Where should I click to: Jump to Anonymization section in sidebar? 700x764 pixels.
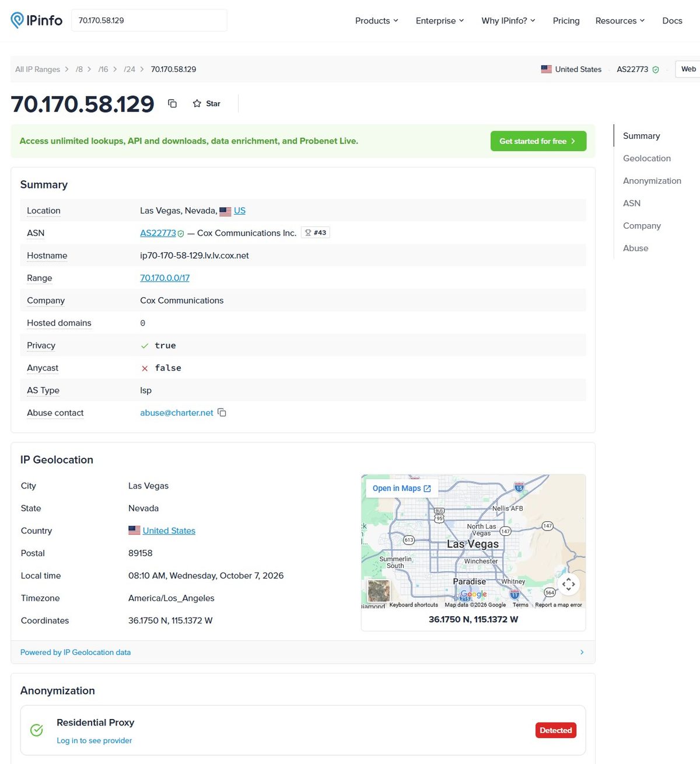(652, 181)
